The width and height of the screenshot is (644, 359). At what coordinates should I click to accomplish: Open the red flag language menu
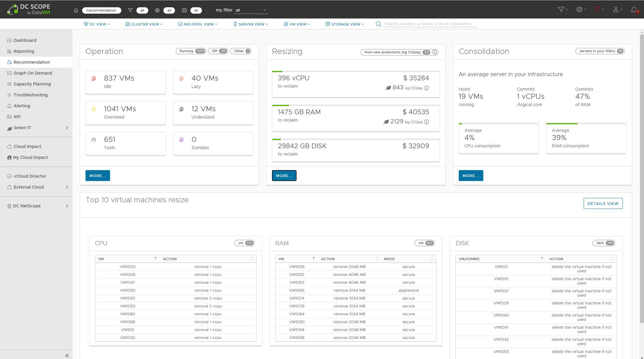coord(599,9)
